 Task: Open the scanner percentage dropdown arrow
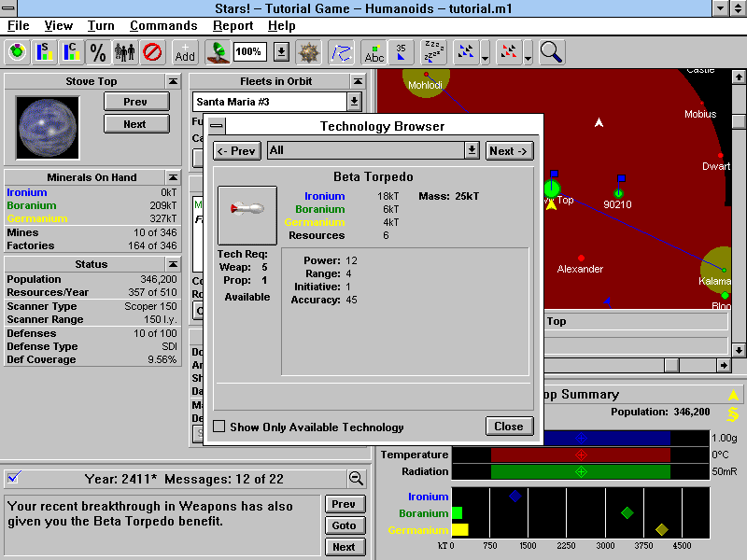pos(281,52)
